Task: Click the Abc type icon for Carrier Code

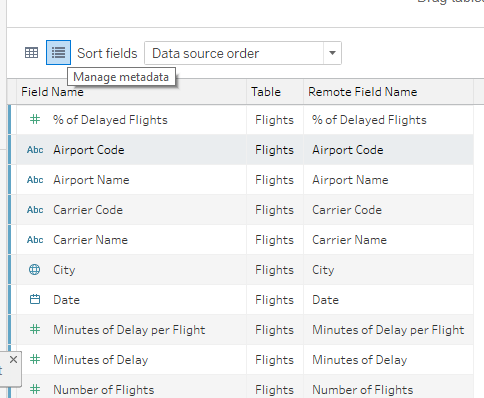Action: 35,210
